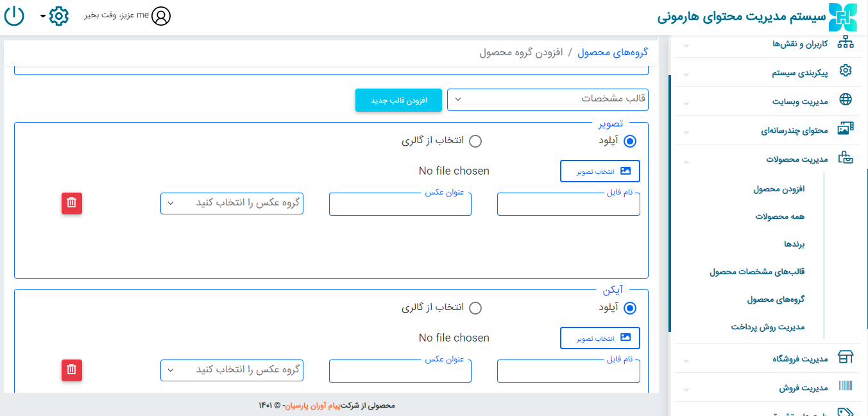Click the مدیریت فروشگاه store icon
The height and width of the screenshot is (416, 868).
tap(846, 357)
